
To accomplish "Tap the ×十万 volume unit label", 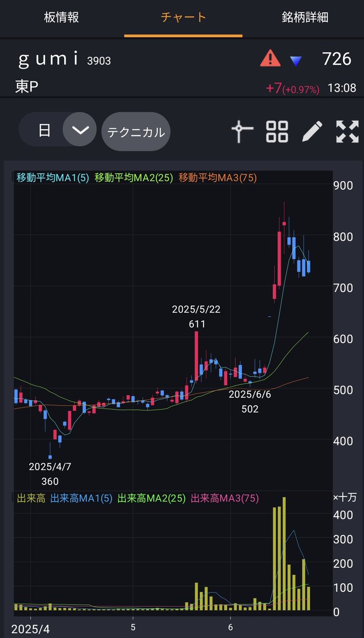I will 345,498.
